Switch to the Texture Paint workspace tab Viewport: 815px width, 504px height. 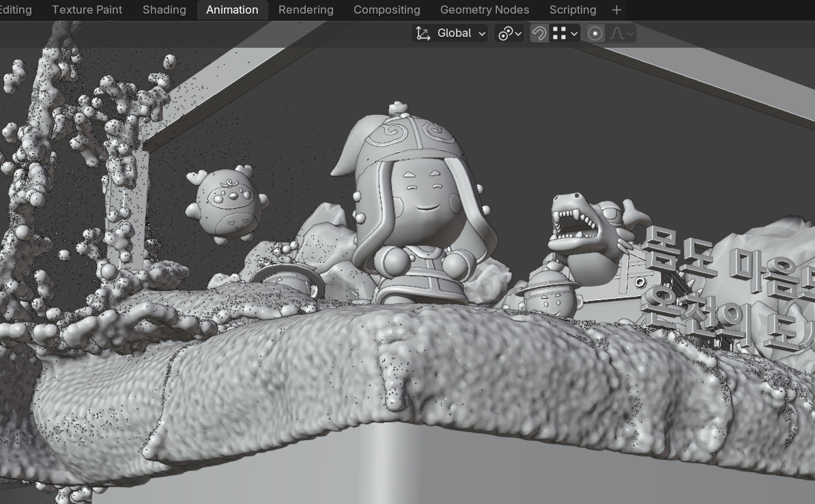pyautogui.click(x=87, y=10)
